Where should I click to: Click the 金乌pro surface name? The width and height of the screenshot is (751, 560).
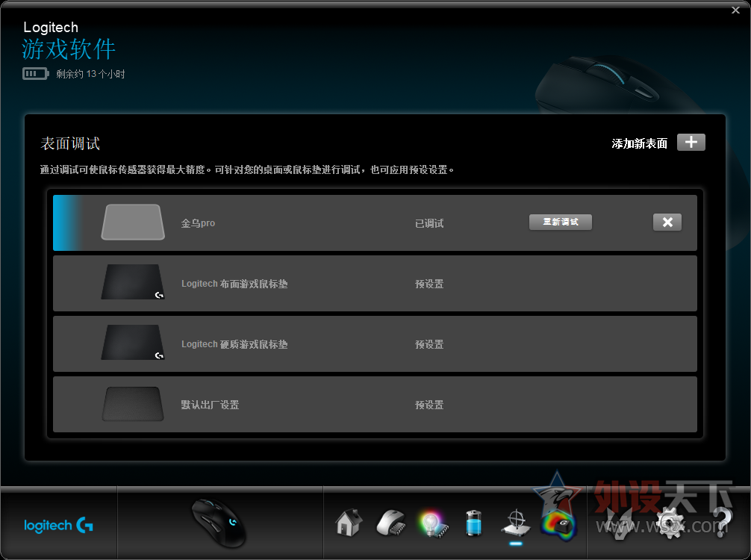(198, 223)
